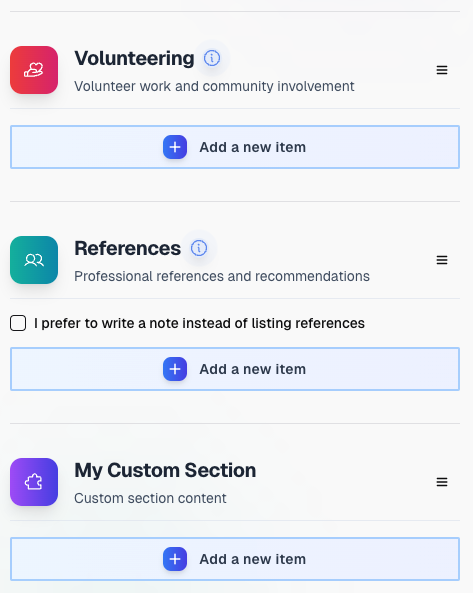
Task: Add a new item to My Custom Section
Action: [235, 559]
